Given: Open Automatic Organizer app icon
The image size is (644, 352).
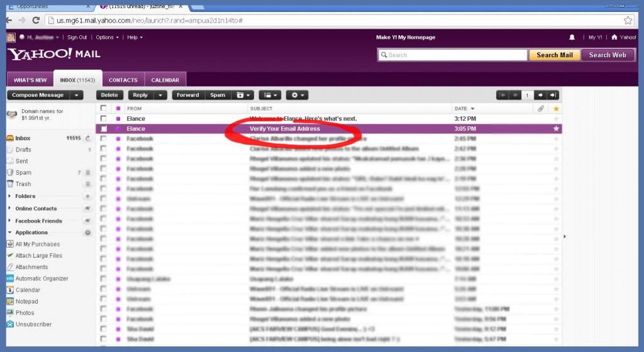Looking at the screenshot, I should [10, 278].
